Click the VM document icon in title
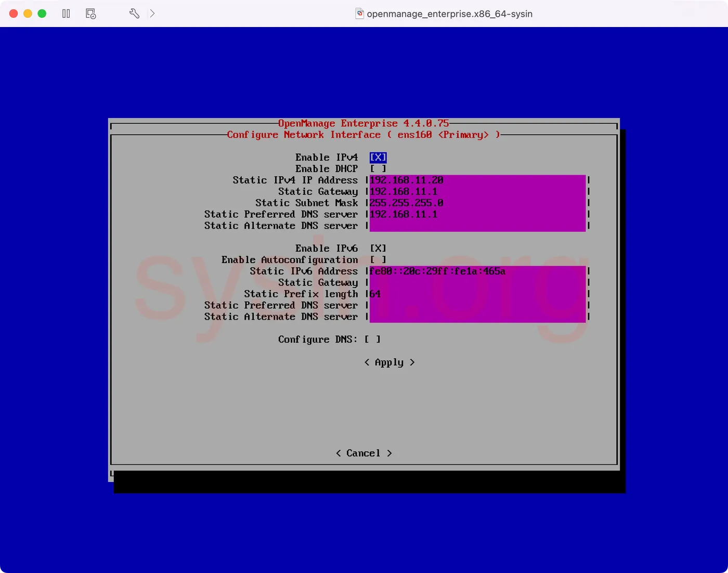 point(359,14)
